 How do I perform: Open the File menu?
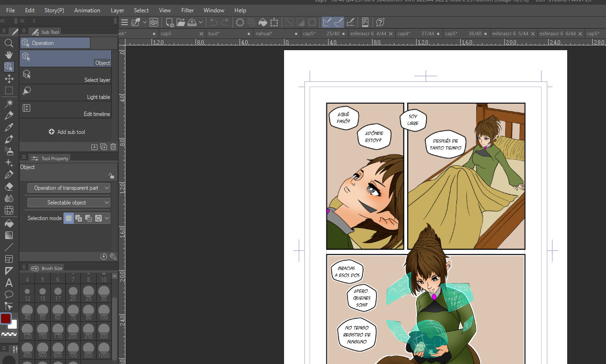click(10, 10)
